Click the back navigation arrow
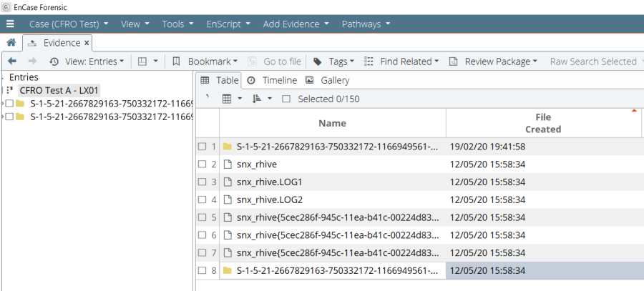Viewport: 644px width, 291px height. tap(12, 61)
